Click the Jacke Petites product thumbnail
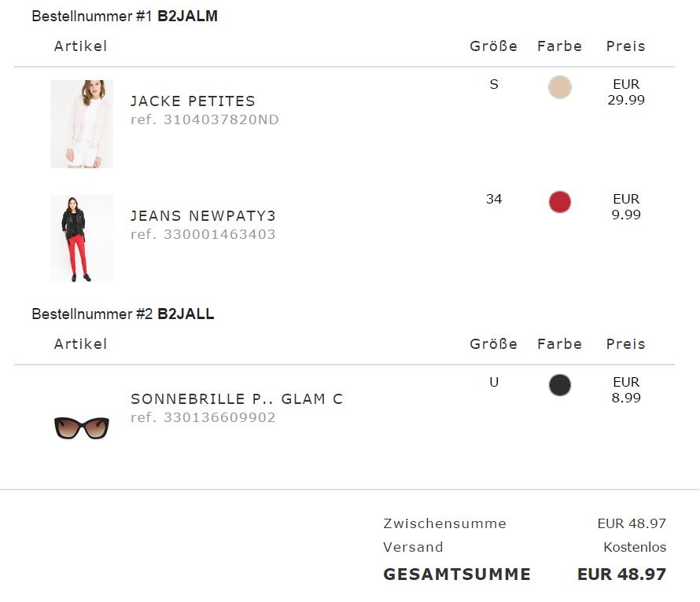 [82, 124]
